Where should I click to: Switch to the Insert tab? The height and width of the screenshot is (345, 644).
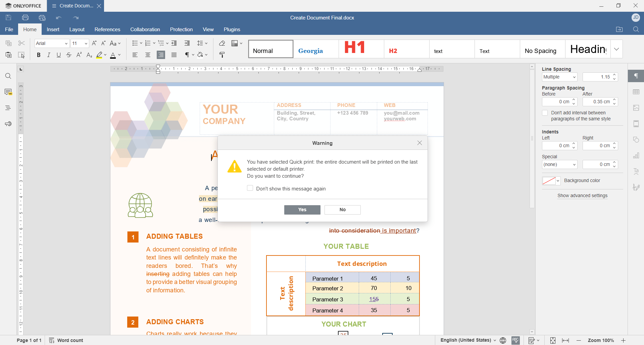53,30
